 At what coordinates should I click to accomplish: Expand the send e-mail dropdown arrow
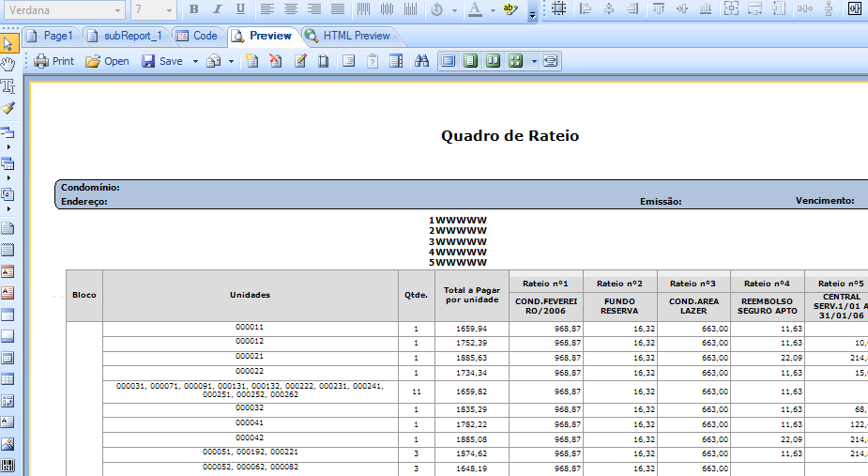(232, 61)
